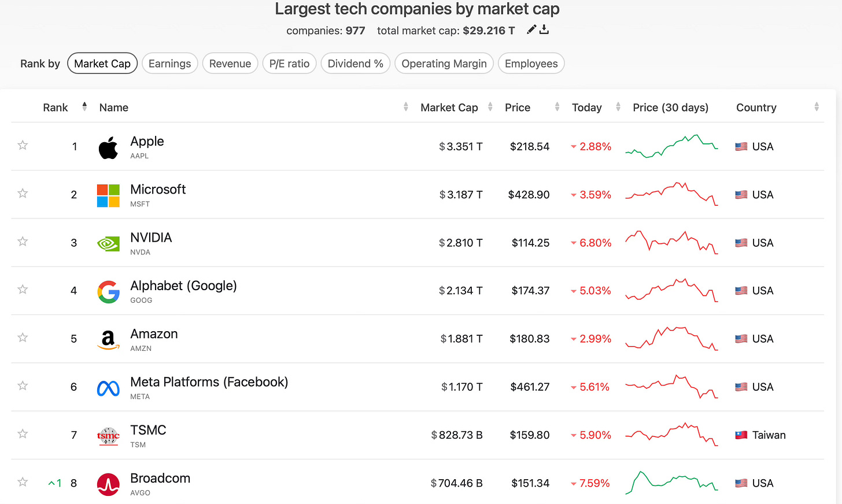The image size is (842, 504).
Task: Sort by Today column arrows
Action: pyautogui.click(x=618, y=106)
